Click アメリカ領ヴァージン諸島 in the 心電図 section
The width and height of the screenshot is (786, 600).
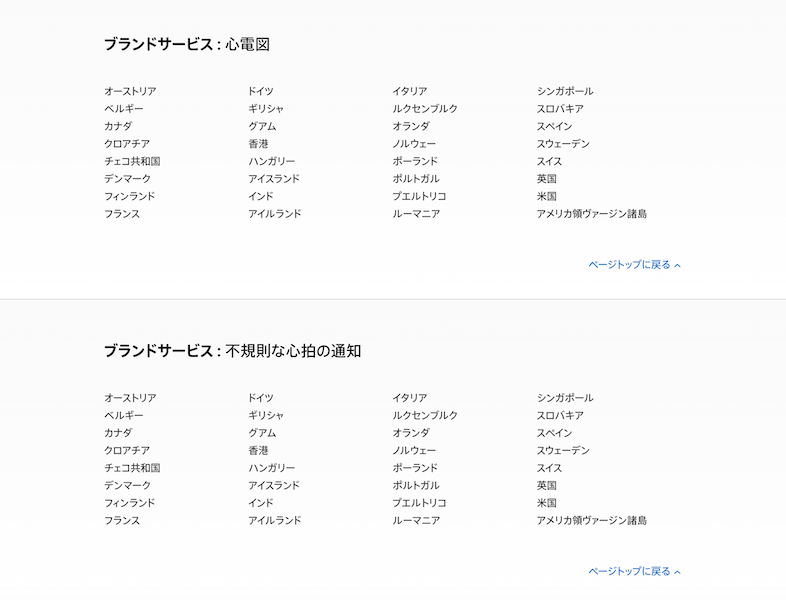(592, 214)
